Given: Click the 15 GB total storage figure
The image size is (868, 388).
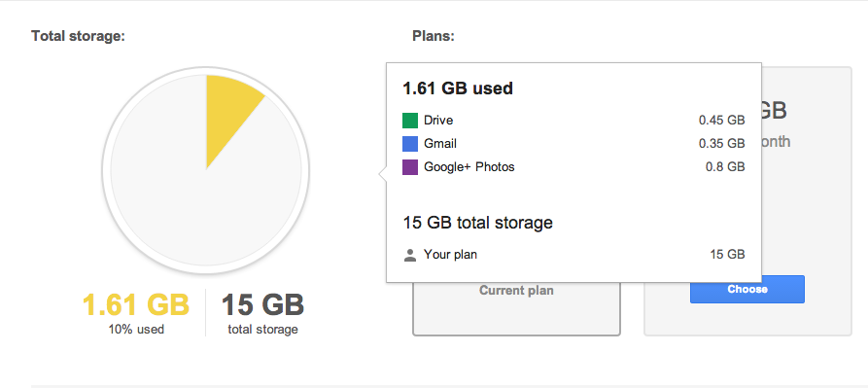Looking at the screenshot, I should (263, 305).
